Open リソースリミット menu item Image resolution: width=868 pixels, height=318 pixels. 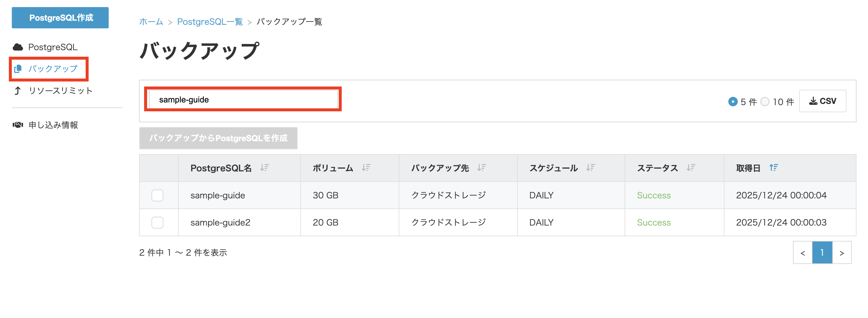click(60, 91)
